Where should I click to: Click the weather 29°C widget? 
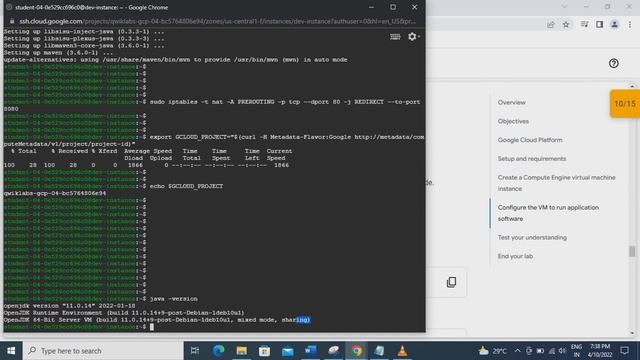pos(493,351)
